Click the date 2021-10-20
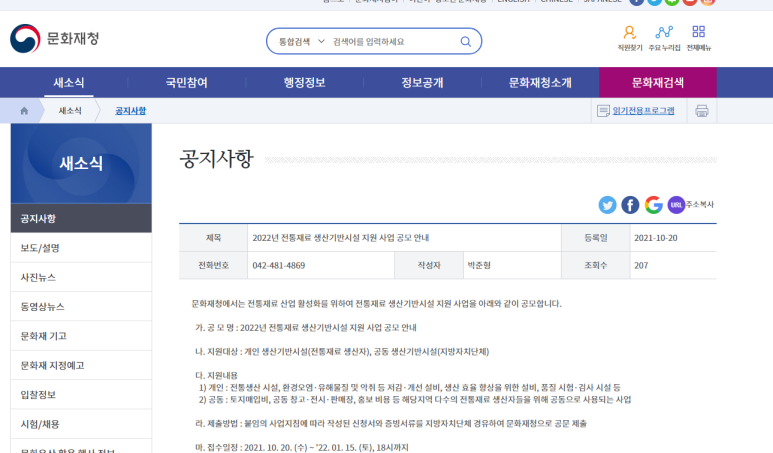Image resolution: width=773 pixels, height=453 pixels. [x=656, y=238]
